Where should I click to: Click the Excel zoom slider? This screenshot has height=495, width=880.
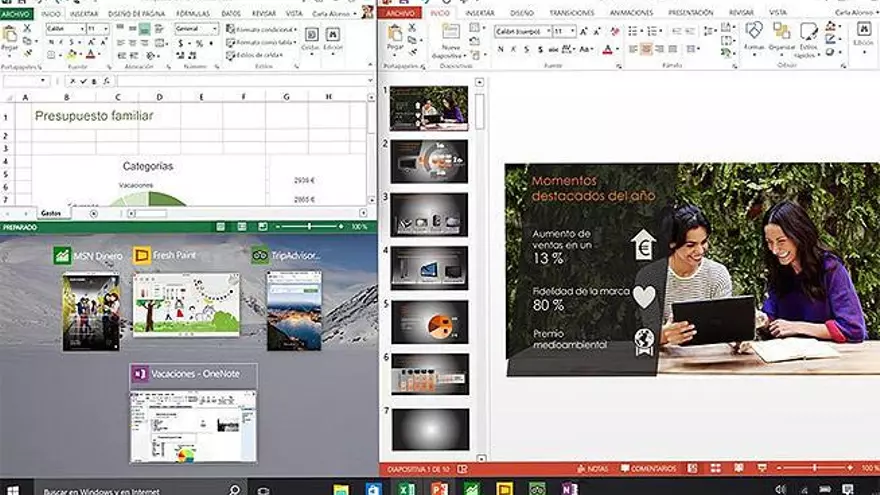308,227
